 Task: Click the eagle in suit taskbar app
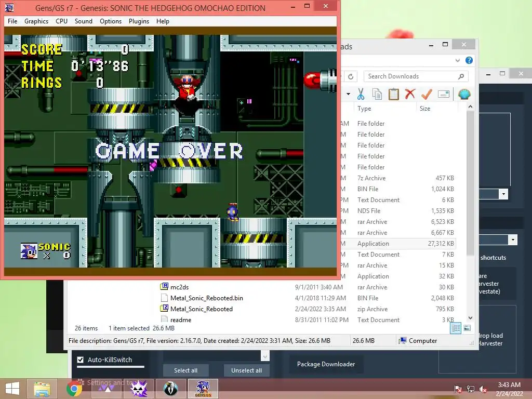click(x=170, y=389)
